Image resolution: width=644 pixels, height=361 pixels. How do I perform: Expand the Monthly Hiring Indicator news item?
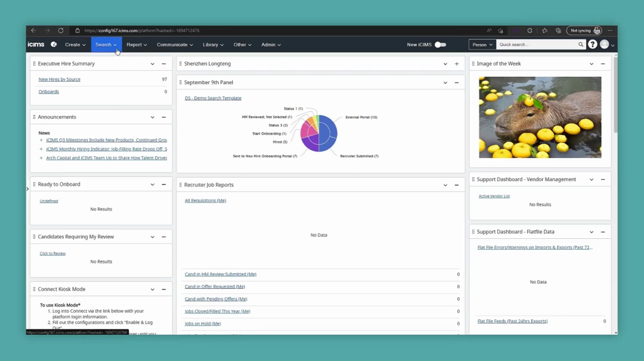coord(41,149)
